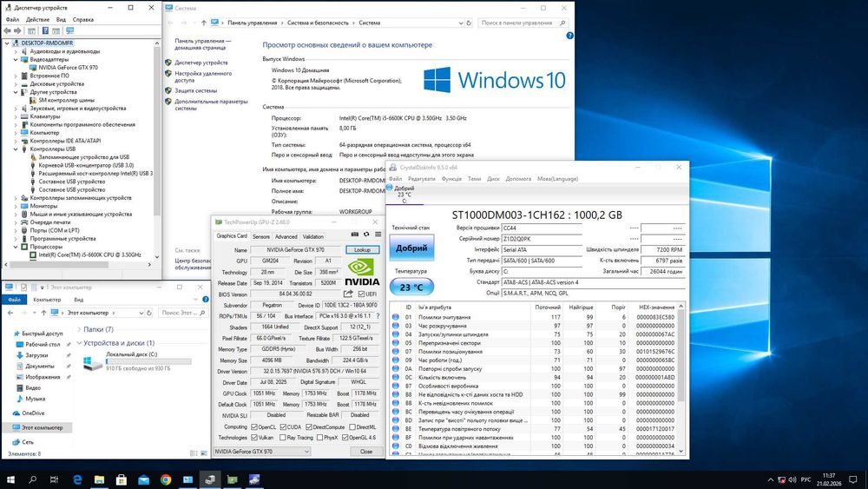
Task: Click Device Manager back arrow toolbar icon
Action: pyautogui.click(x=7, y=30)
